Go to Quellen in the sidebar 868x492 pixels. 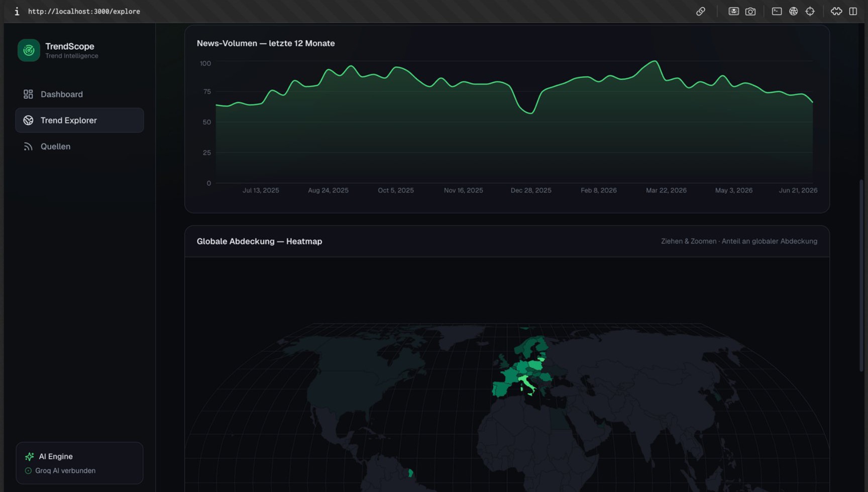[x=79, y=147]
